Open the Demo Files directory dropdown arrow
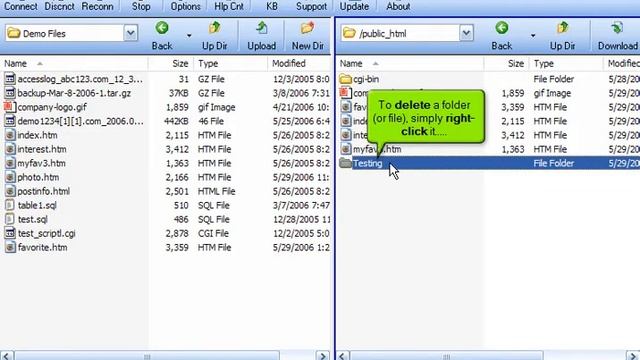 [131, 33]
